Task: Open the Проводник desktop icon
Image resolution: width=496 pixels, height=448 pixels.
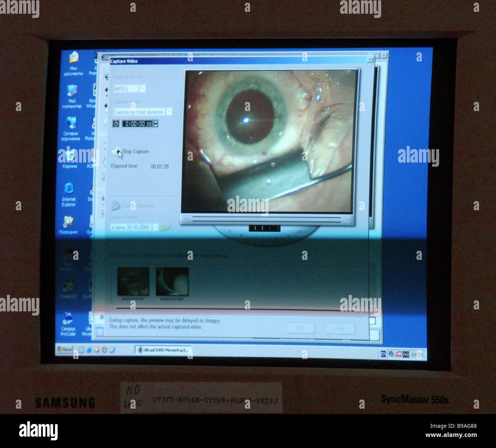Action: coord(68,225)
